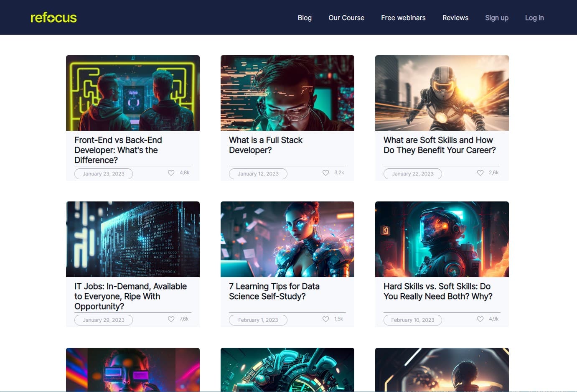
Task: Like the Full Stack Developer article heart
Action: 326,173
